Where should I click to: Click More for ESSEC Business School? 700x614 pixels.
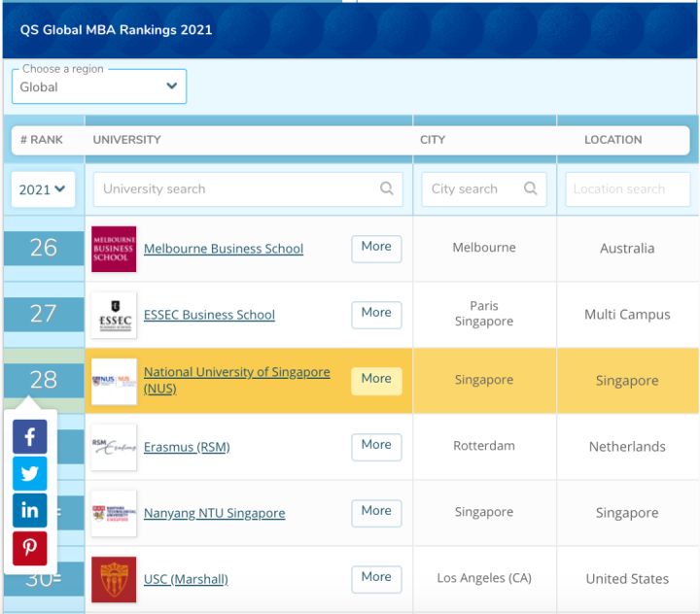coord(376,315)
